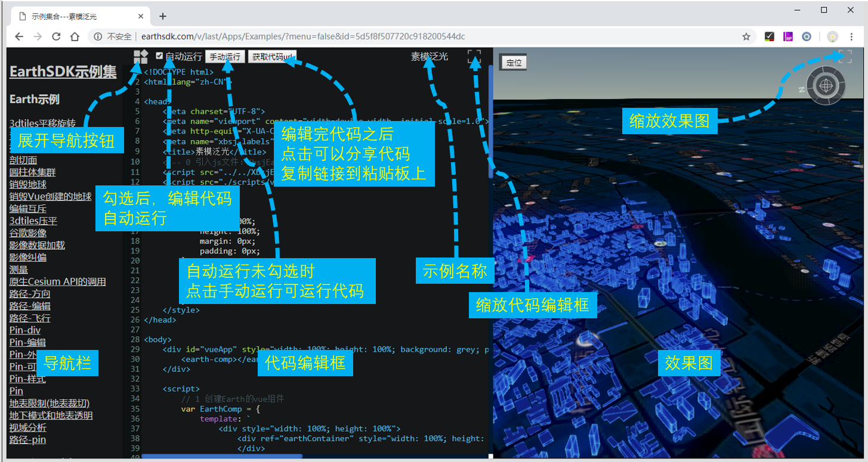The height and width of the screenshot is (462, 868).
Task: Open the 地下模式和地表透明 example
Action: coord(51,416)
